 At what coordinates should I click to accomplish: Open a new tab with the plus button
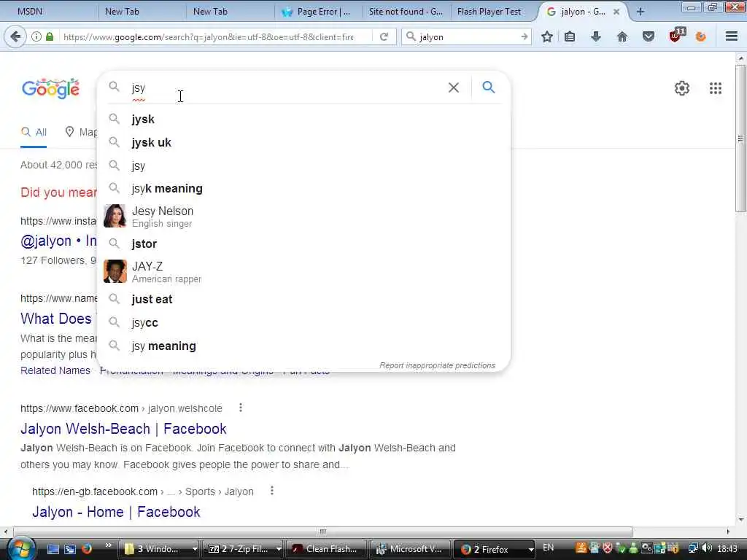click(x=640, y=12)
